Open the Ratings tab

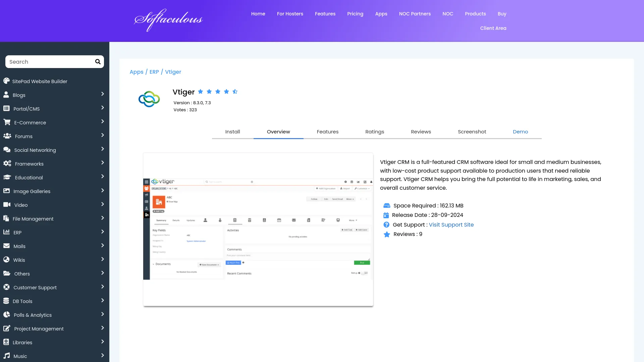click(375, 132)
